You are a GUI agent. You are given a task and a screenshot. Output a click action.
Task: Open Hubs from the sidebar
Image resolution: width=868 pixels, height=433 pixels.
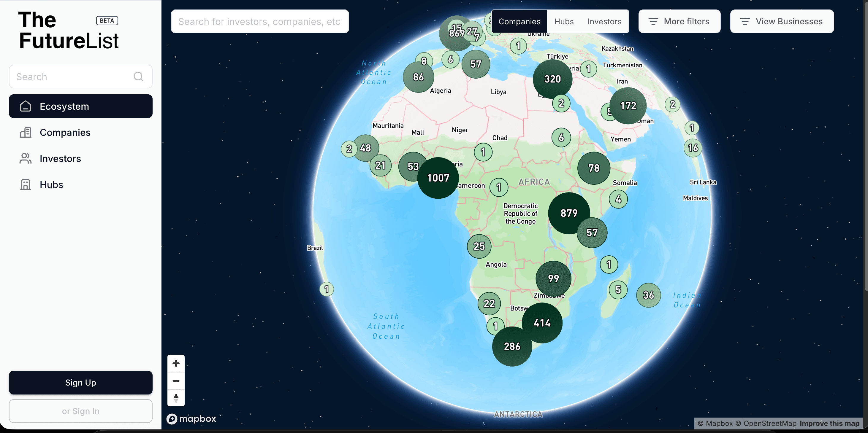click(51, 184)
